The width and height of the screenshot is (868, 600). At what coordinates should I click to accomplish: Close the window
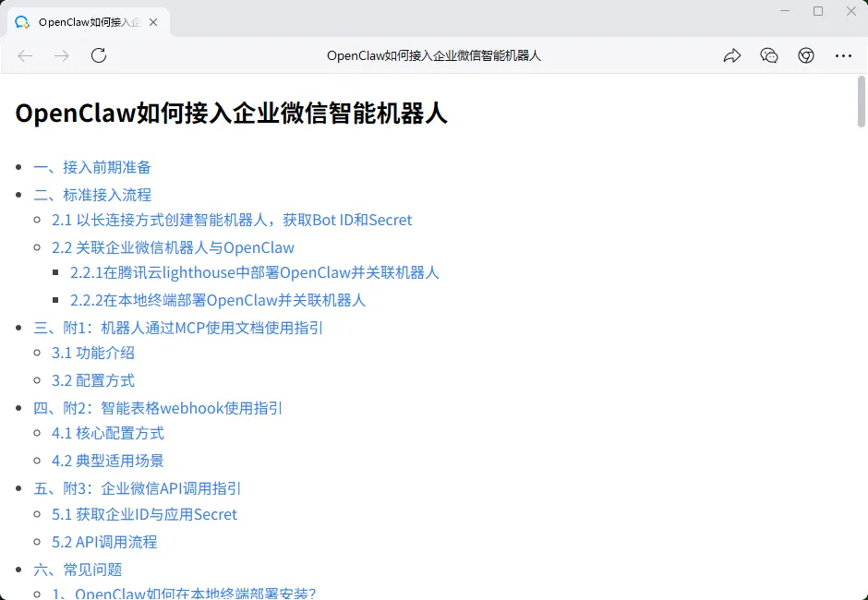click(851, 11)
